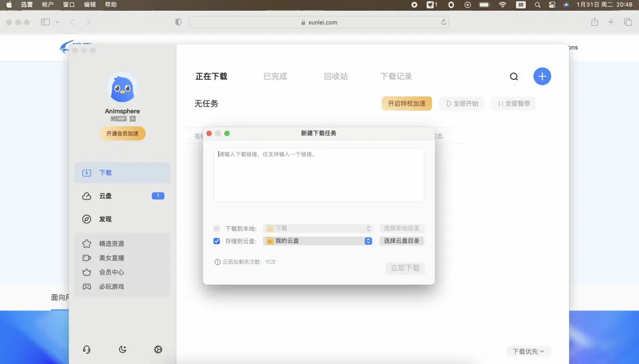Click the xunlei.com Safari address bar
This screenshot has width=639, height=364.
[318, 23]
